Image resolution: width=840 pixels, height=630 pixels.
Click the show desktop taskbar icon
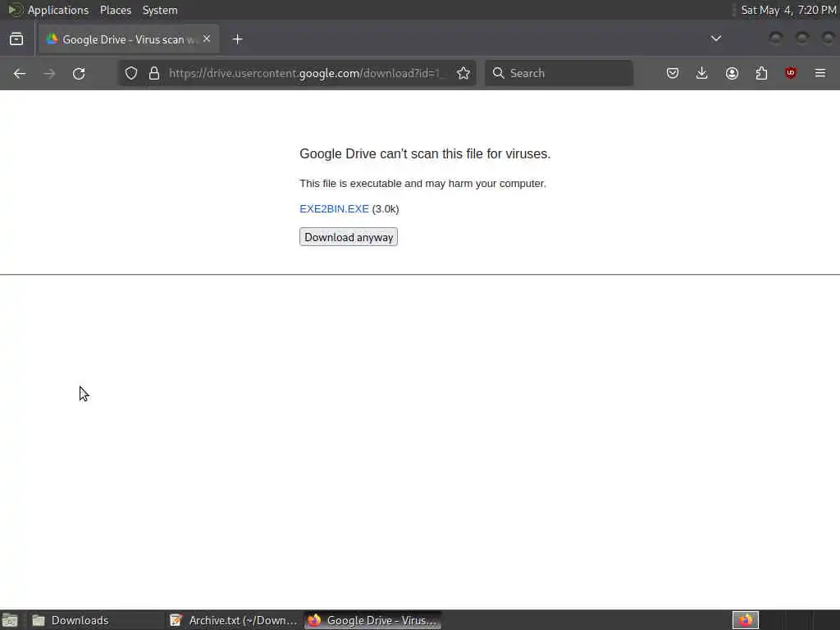[10, 620]
